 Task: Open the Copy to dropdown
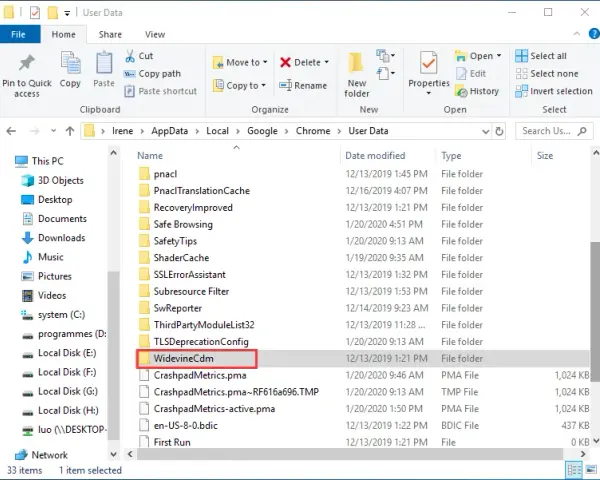tap(240, 85)
